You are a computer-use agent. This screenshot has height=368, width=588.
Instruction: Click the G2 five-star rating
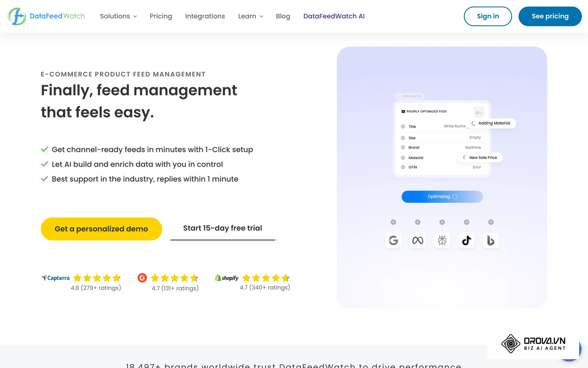tap(175, 278)
